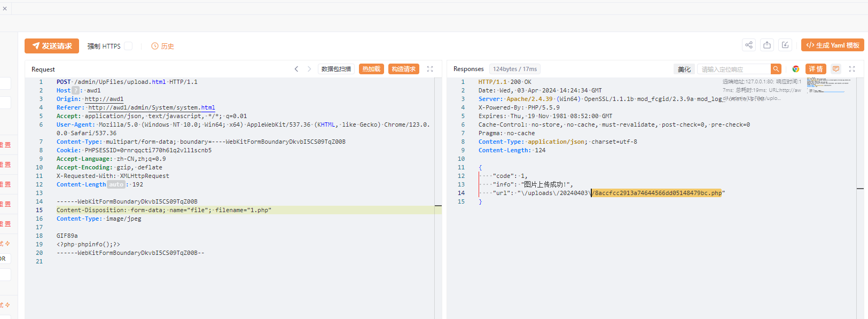The image size is (868, 319).
Task: Click the 数据包扫描 packet scan button
Action: 336,69
